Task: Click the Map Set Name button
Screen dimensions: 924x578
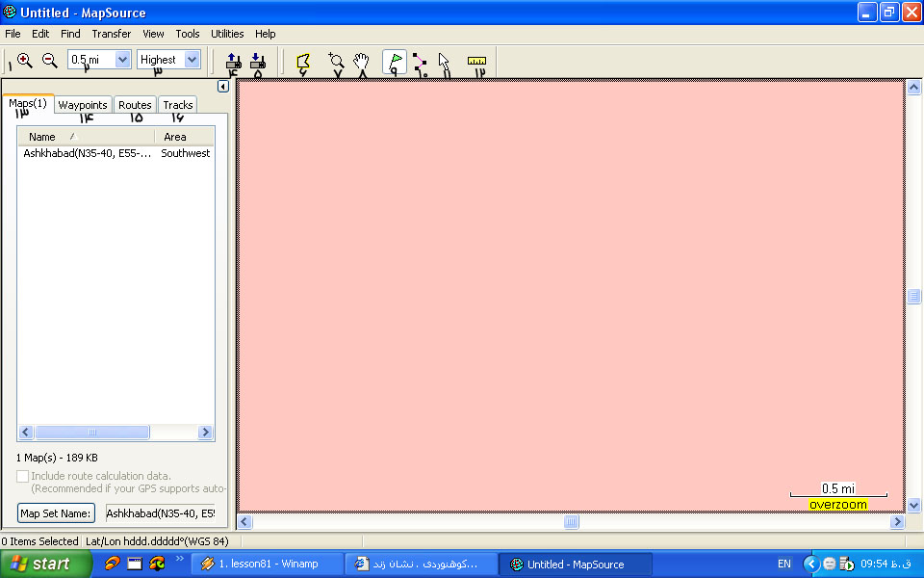Action: (57, 513)
